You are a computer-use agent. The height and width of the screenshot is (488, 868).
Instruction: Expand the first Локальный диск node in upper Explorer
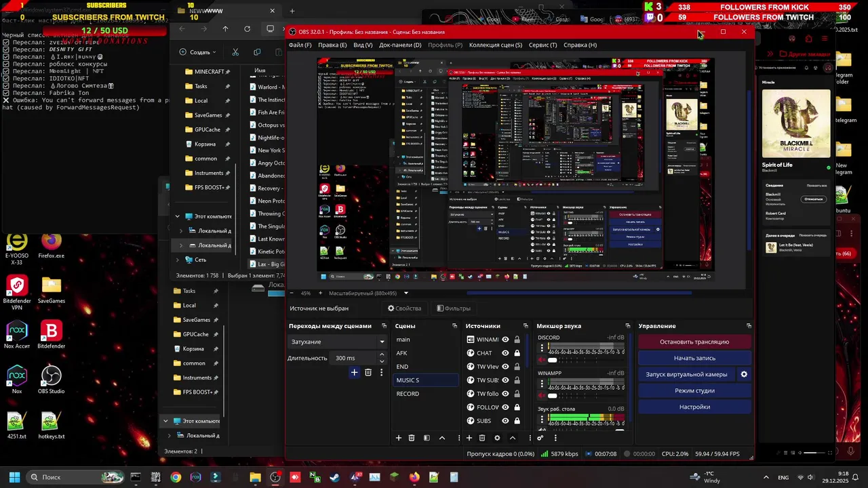[x=181, y=231]
